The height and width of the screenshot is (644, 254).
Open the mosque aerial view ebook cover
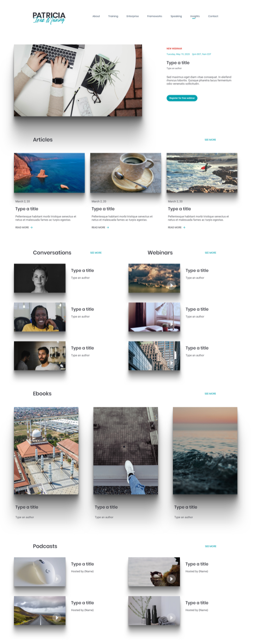click(46, 451)
